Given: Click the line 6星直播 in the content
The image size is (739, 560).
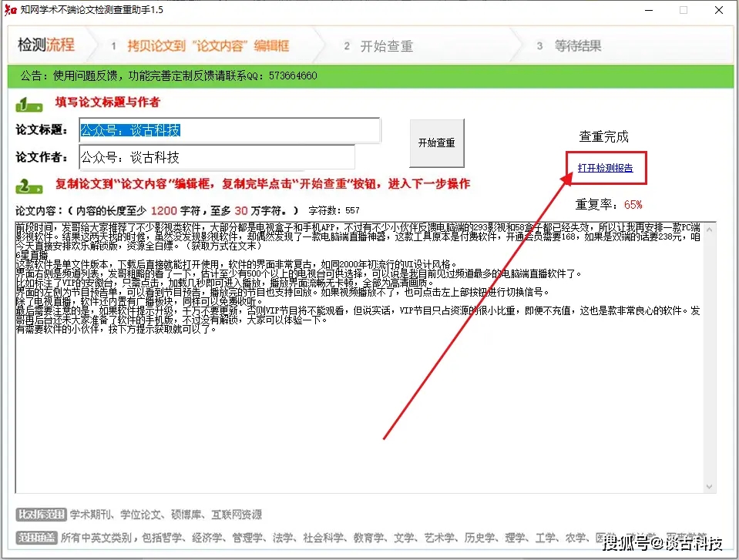Looking at the screenshot, I should (32, 255).
